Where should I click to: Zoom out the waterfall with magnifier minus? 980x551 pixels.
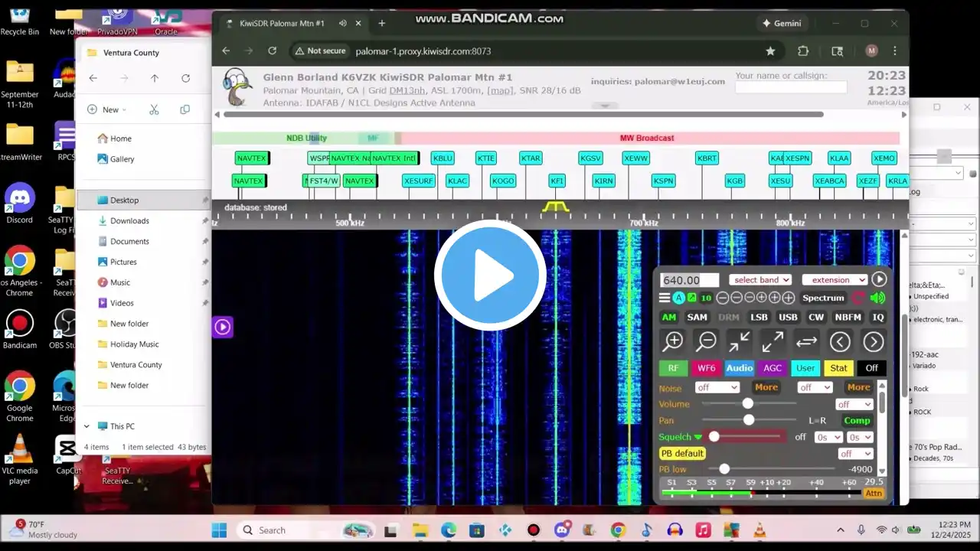(706, 341)
